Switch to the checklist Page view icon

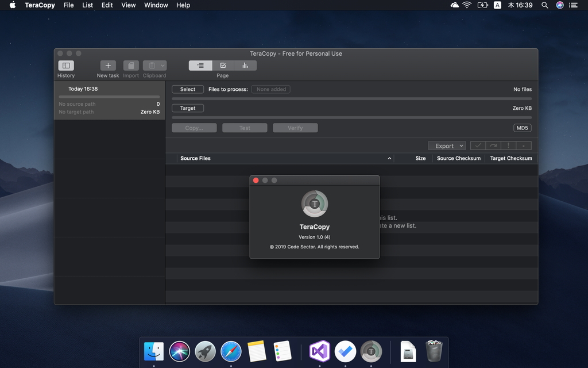pos(223,65)
